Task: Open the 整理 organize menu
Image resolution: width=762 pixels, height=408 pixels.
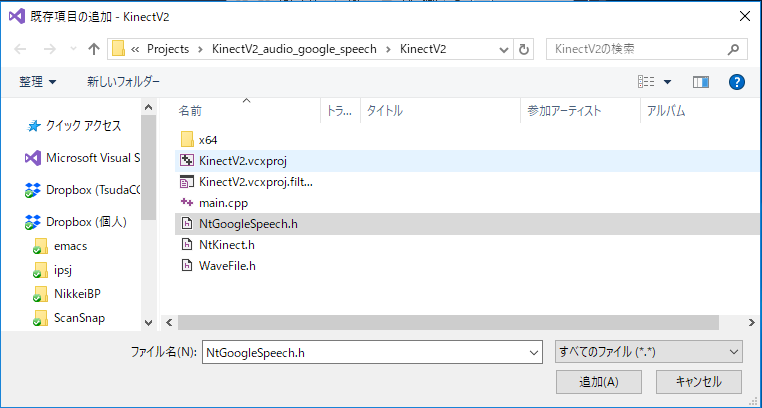Action: tap(38, 81)
